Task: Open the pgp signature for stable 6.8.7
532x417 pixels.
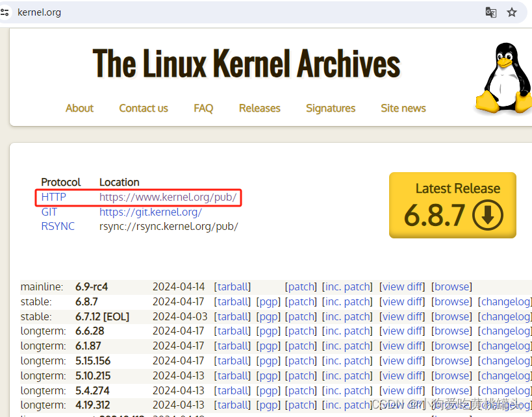Action: (x=268, y=301)
